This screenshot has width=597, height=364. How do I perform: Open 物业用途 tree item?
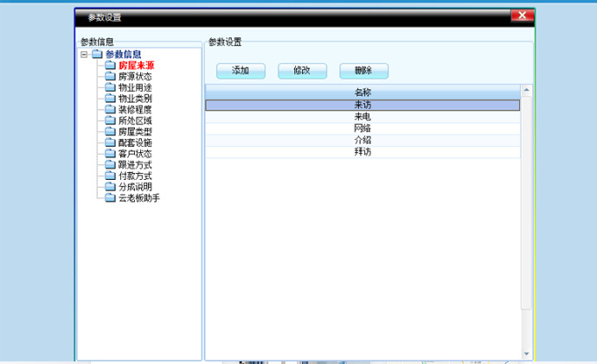(135, 87)
